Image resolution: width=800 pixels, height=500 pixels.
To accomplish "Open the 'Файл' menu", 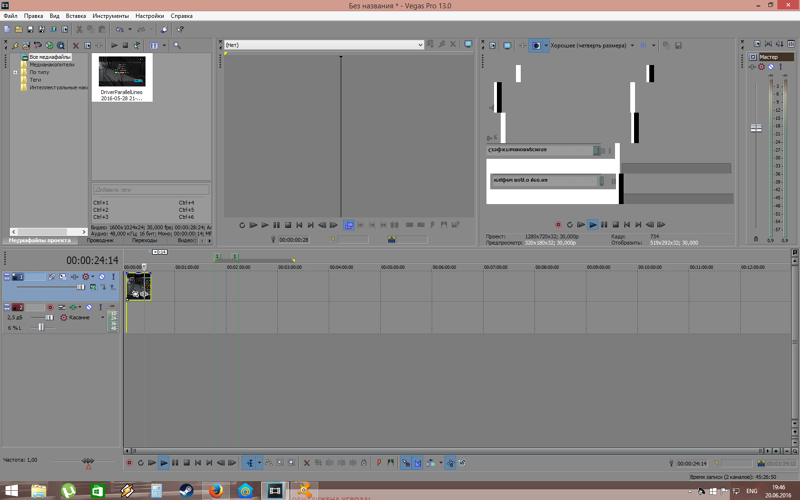I will [10, 16].
